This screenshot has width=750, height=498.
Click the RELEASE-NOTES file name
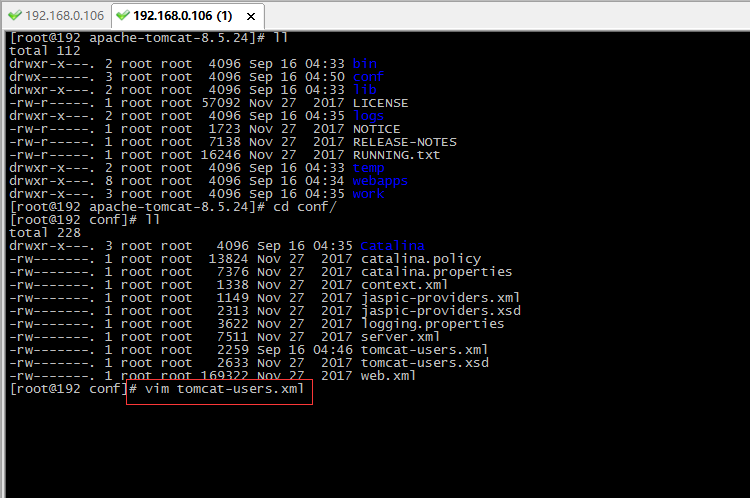click(x=405, y=142)
